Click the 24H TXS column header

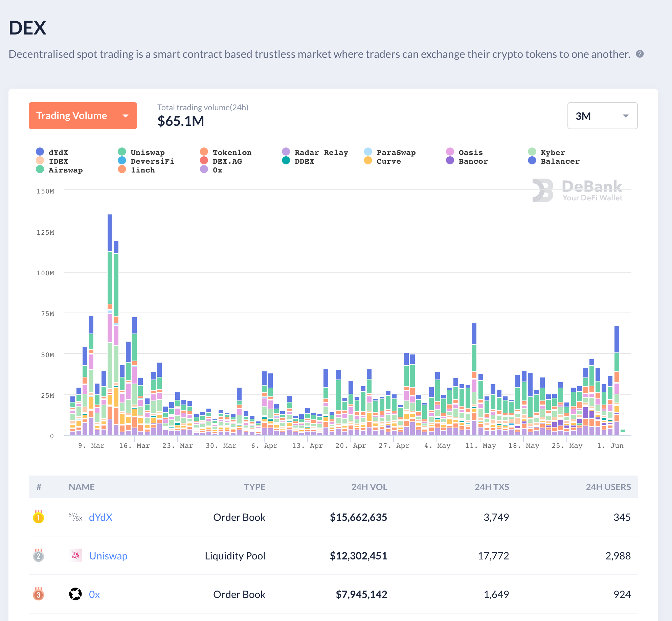click(x=492, y=487)
